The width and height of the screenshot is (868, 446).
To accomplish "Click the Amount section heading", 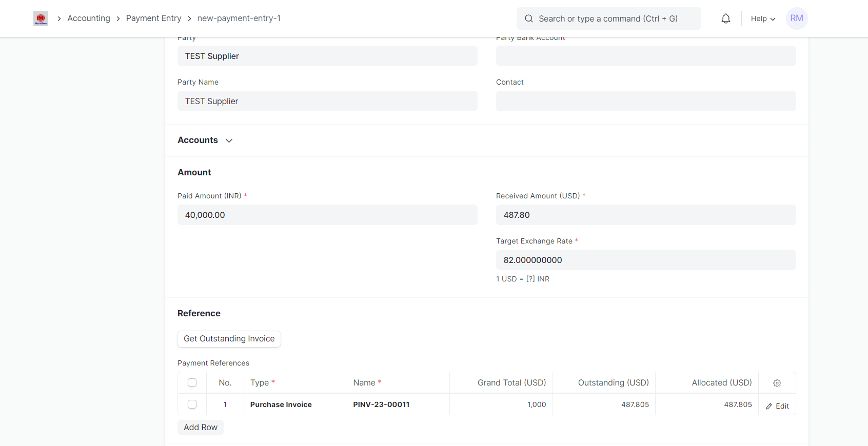I will coord(194,172).
